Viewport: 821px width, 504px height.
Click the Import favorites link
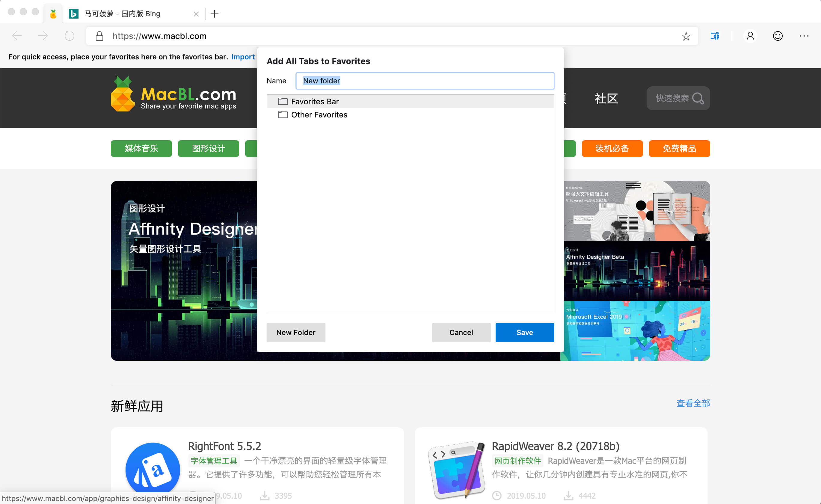pos(243,57)
